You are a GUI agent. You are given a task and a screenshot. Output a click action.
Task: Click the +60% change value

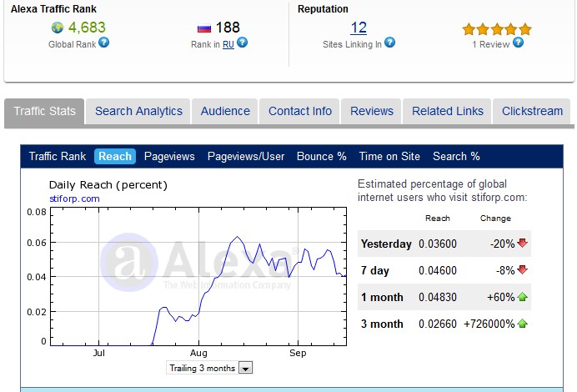pos(501,297)
